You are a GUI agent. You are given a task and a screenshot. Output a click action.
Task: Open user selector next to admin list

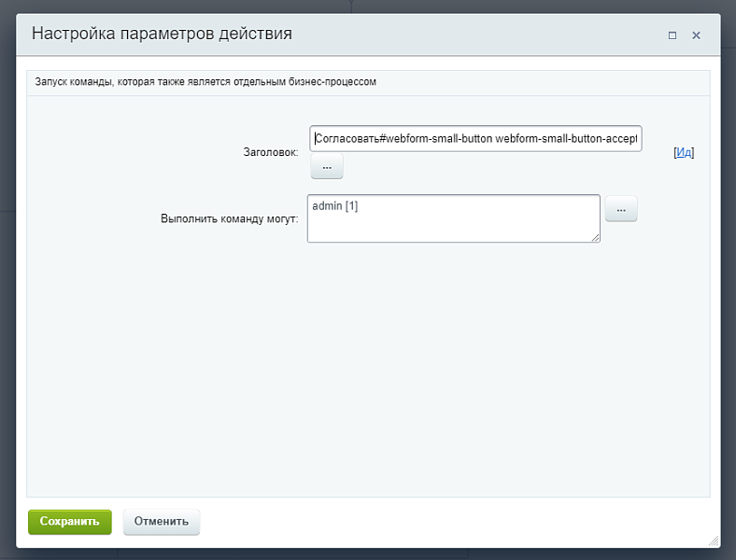click(x=621, y=209)
